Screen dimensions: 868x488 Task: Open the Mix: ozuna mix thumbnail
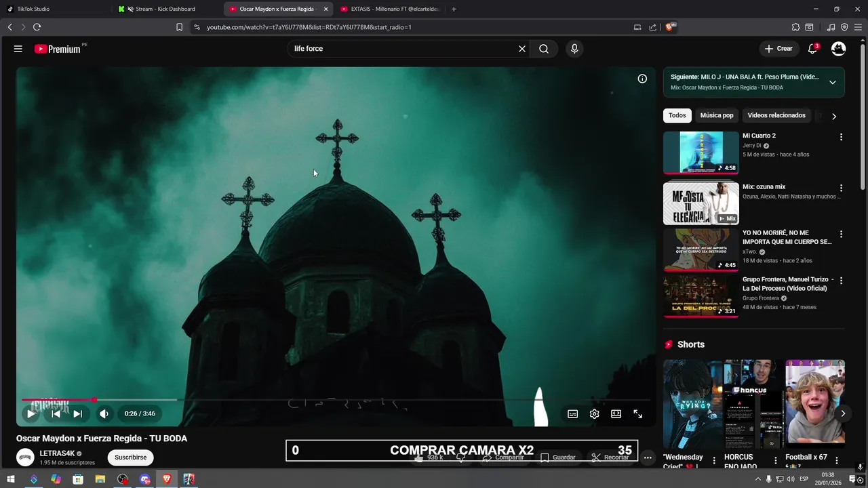701,203
